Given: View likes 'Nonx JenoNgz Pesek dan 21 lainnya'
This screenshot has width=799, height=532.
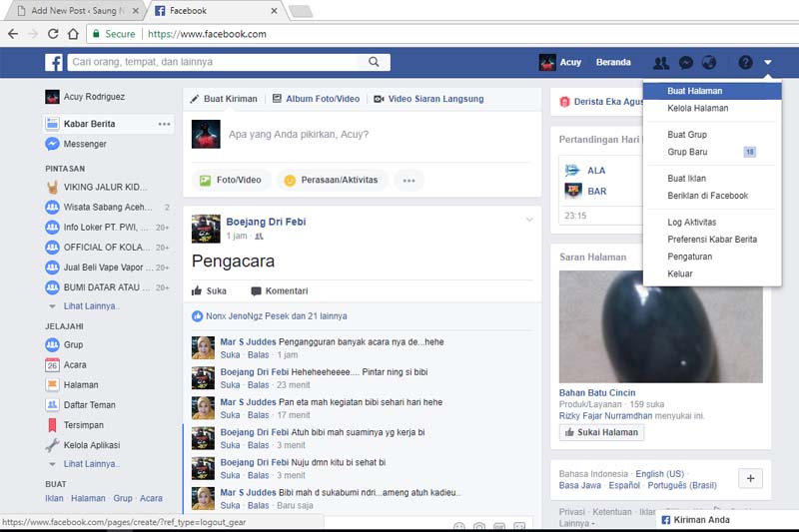Looking at the screenshot, I should (277, 316).
